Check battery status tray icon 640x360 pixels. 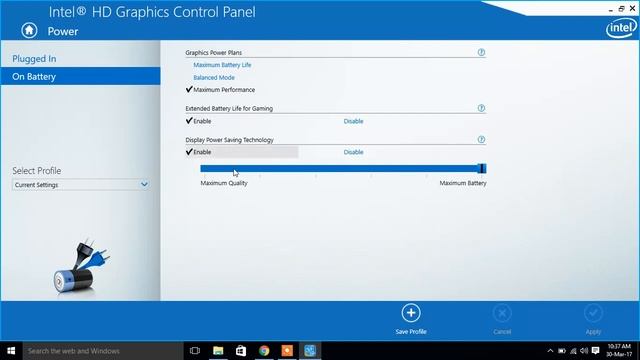[x=562, y=351]
